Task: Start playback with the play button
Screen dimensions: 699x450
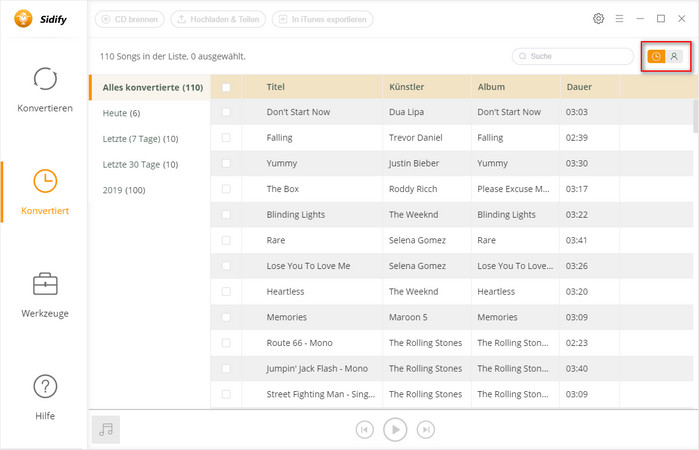Action: tap(395, 429)
